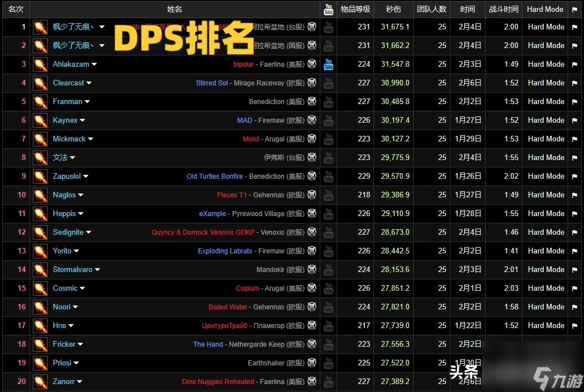Open the Dino Nuggies Reheated guild link
The width and height of the screenshot is (584, 392).
218,382
